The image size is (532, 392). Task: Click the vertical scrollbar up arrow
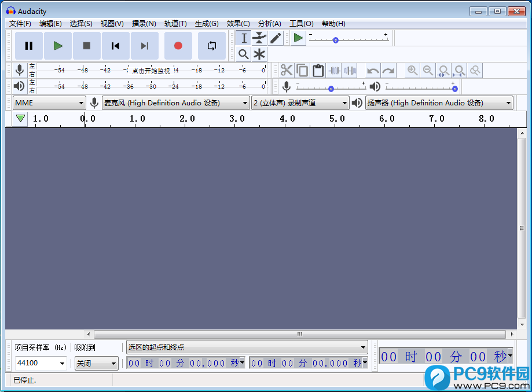point(522,133)
